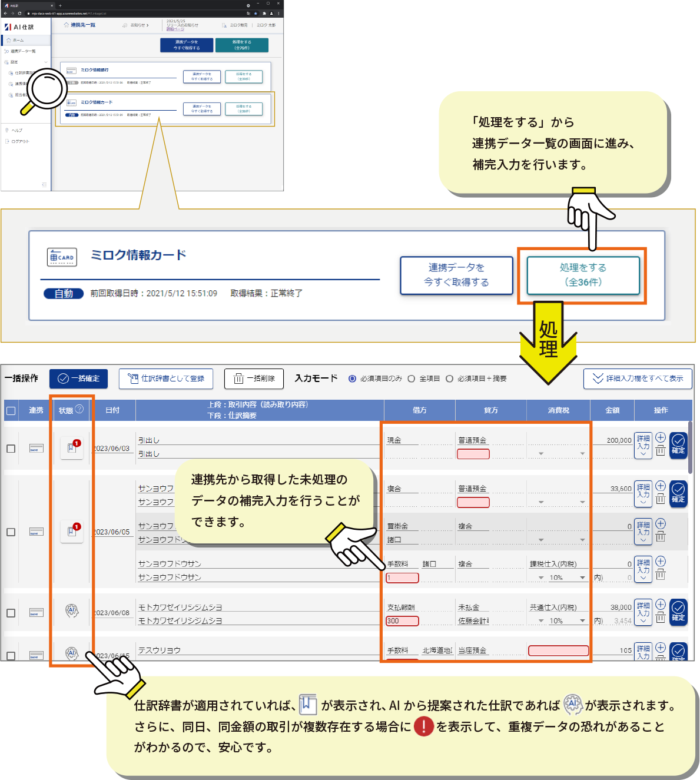Screen dimensions: 700x780
Task: Expand 詳細入力欄をすべて表示
Action: point(638,379)
